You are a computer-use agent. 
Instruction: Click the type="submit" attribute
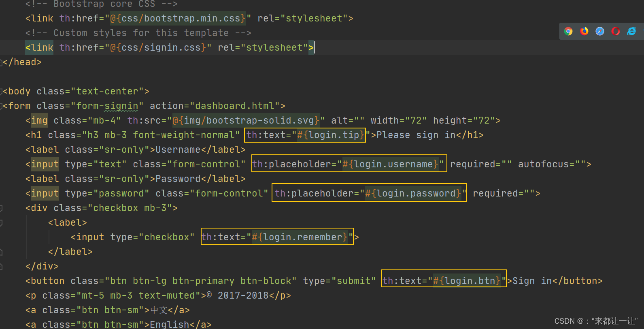pyautogui.click(x=340, y=281)
